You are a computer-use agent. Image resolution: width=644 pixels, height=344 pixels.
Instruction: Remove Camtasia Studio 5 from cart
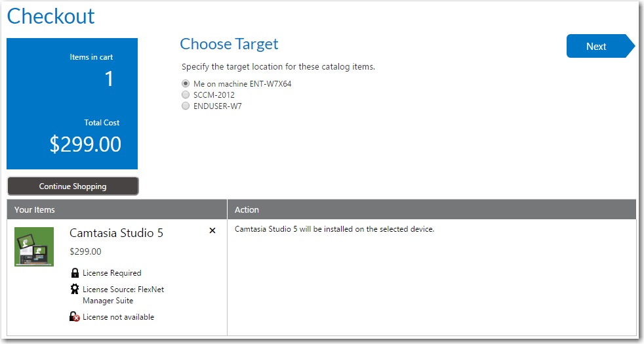click(x=212, y=230)
